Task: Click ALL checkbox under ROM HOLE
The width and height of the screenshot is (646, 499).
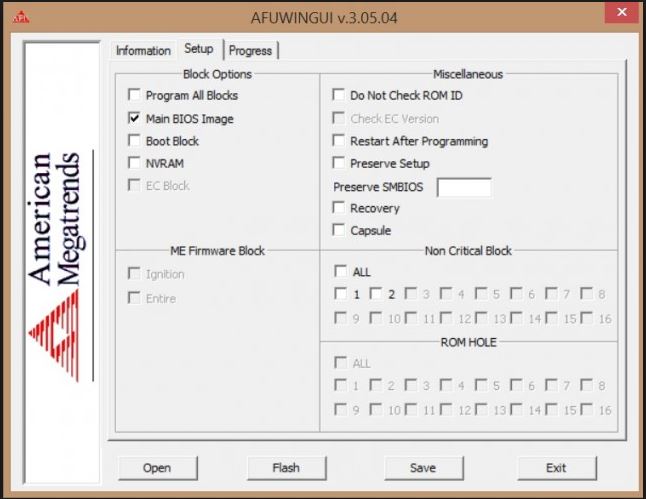Action: click(x=340, y=363)
